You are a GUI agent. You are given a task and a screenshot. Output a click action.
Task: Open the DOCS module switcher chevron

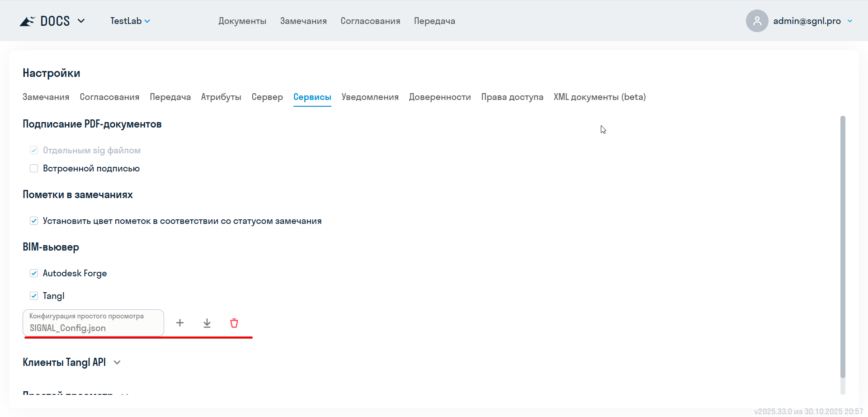[81, 21]
